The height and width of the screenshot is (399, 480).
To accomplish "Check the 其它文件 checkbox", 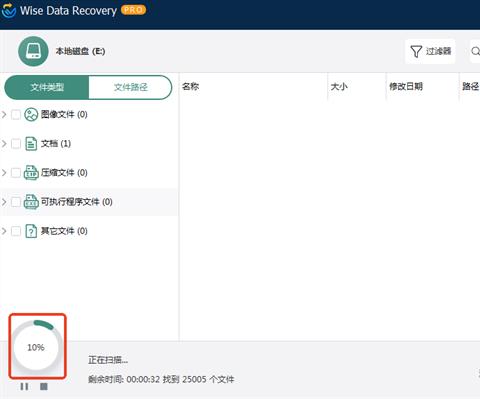I will (x=16, y=231).
